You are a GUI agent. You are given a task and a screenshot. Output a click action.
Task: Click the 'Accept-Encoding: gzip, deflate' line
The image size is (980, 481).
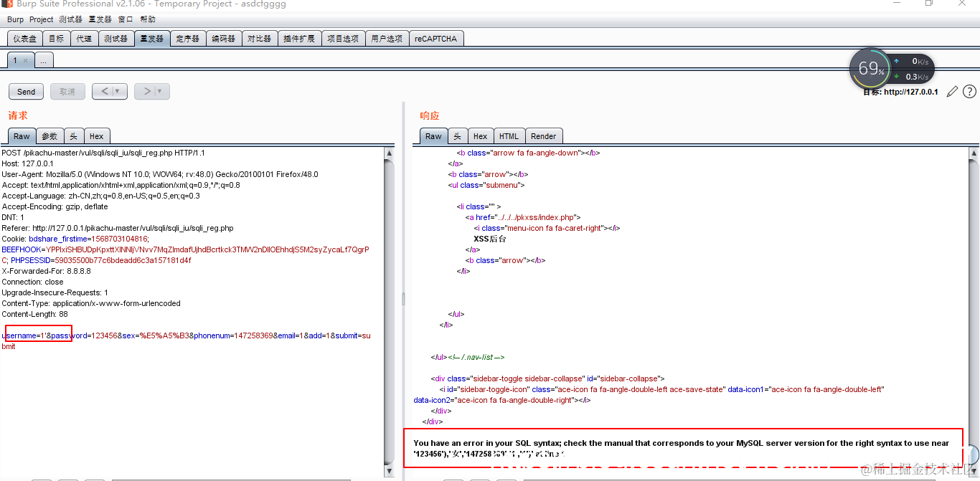(x=55, y=206)
